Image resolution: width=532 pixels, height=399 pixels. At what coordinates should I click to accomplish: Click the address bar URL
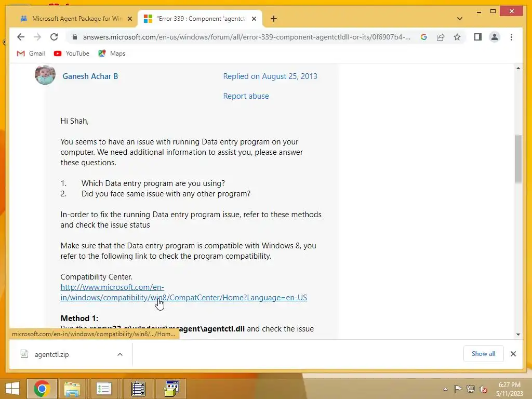click(246, 37)
